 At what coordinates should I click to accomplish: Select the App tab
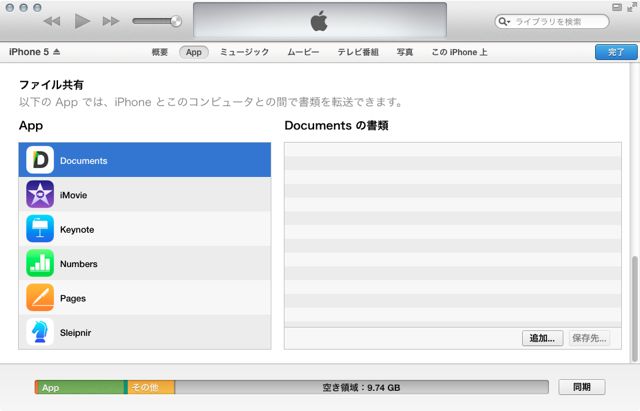pos(194,52)
